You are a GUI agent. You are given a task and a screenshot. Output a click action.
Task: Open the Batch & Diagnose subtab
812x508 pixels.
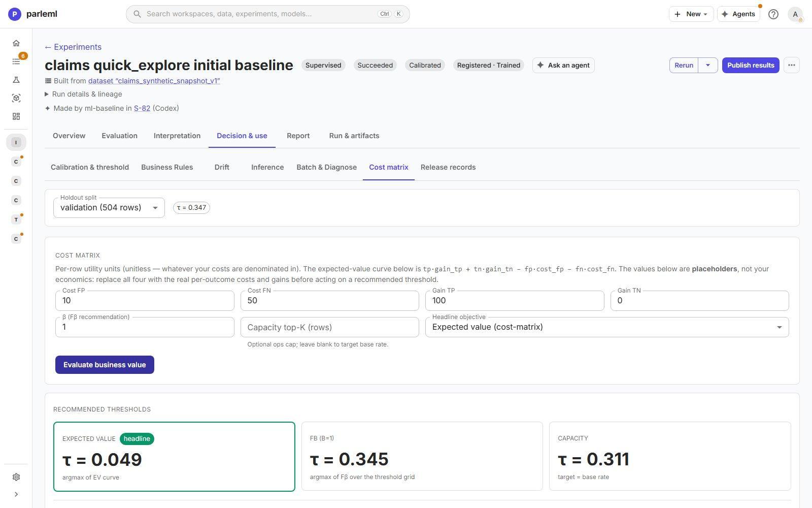click(326, 167)
